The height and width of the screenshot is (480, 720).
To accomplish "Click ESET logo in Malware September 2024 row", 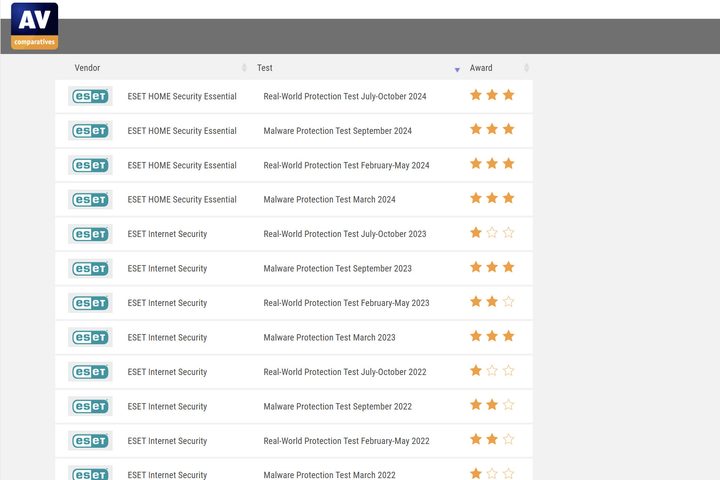I will click(x=90, y=130).
